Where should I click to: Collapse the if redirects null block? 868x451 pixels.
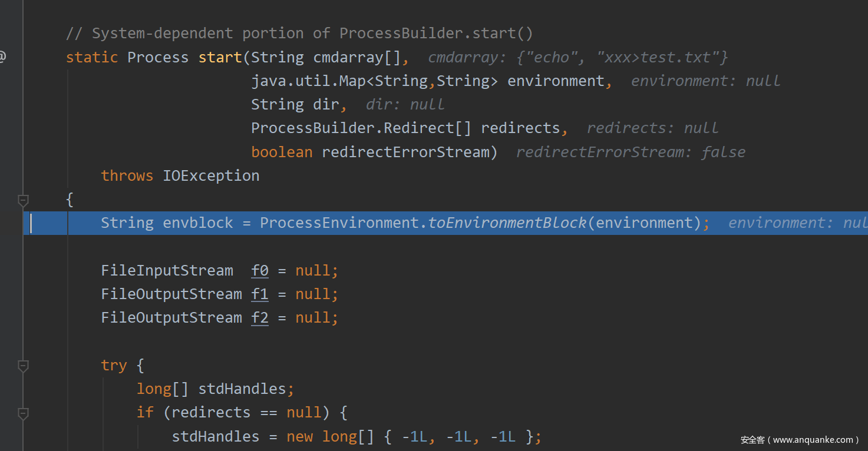pyautogui.click(x=23, y=413)
